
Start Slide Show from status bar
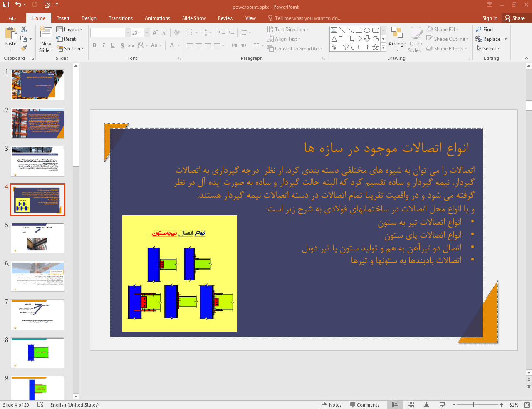coord(442,405)
